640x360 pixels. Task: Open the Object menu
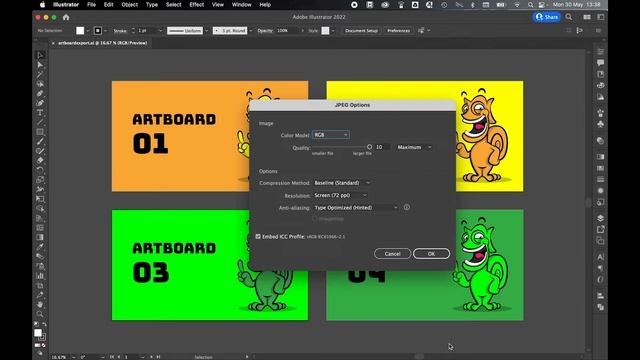[x=129, y=4]
